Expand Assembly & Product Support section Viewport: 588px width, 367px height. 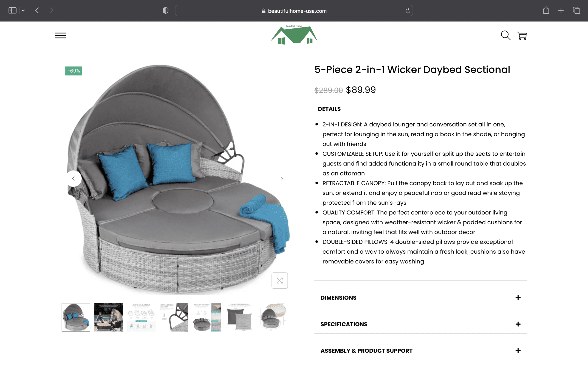(x=420, y=350)
